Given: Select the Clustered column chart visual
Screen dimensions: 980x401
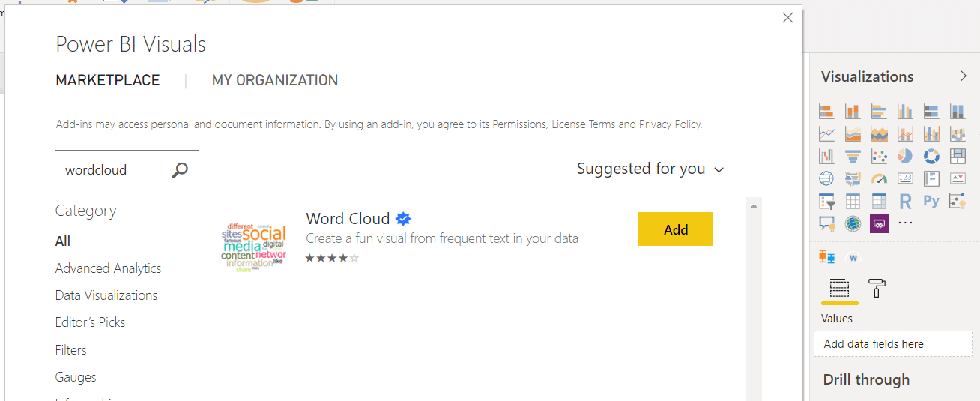Looking at the screenshot, I should point(905,112).
